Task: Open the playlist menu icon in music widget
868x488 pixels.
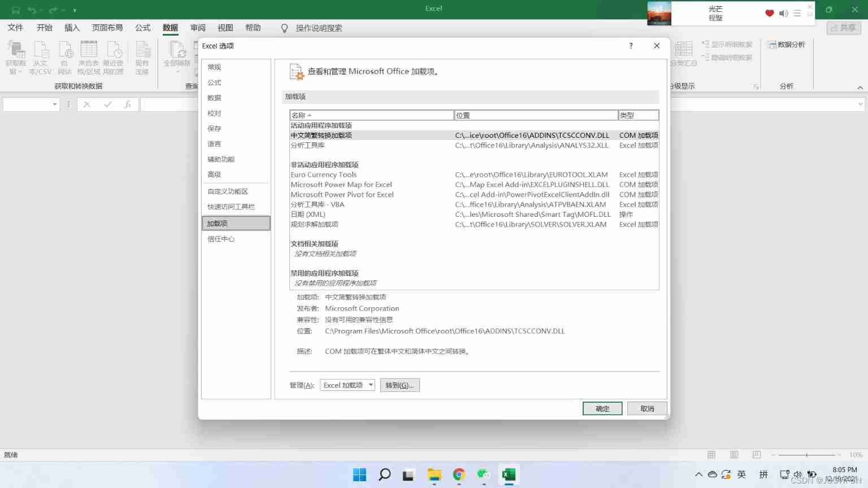Action: click(797, 13)
